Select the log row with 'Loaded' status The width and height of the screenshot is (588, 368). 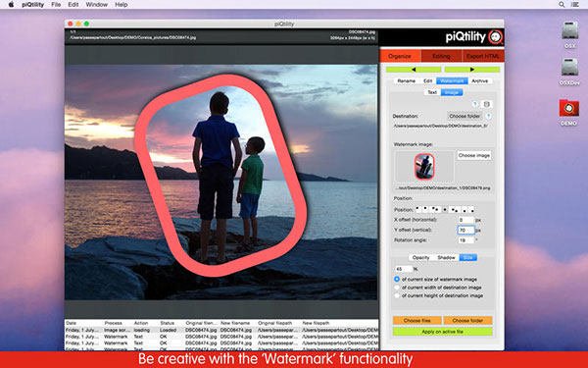pos(221,330)
